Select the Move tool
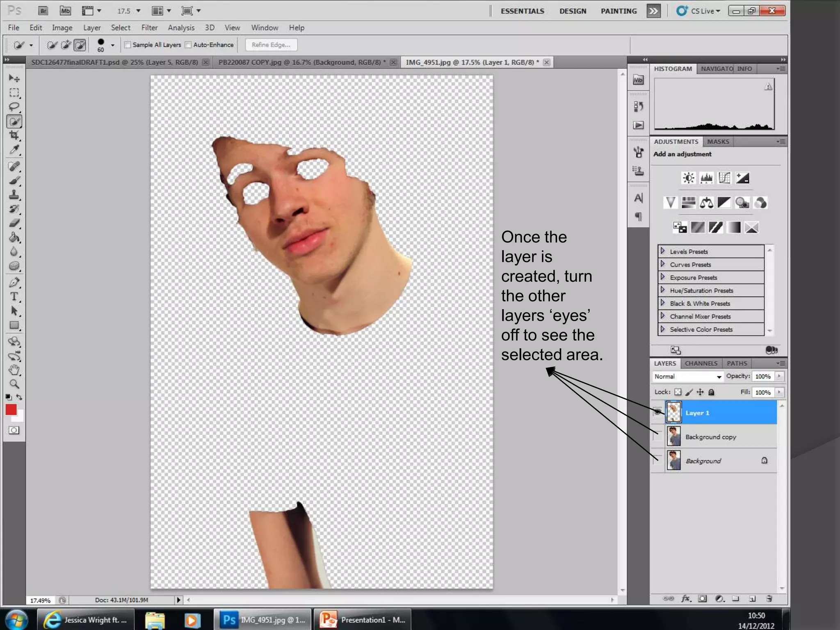This screenshot has width=840, height=630. click(x=14, y=78)
